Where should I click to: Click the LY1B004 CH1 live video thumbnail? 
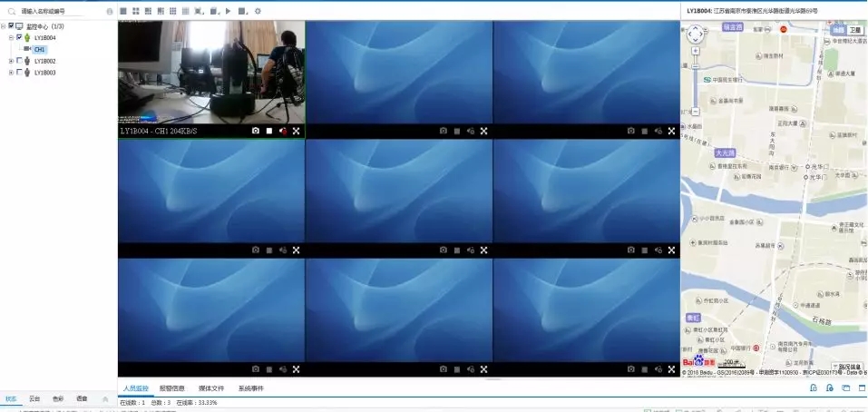click(x=211, y=72)
